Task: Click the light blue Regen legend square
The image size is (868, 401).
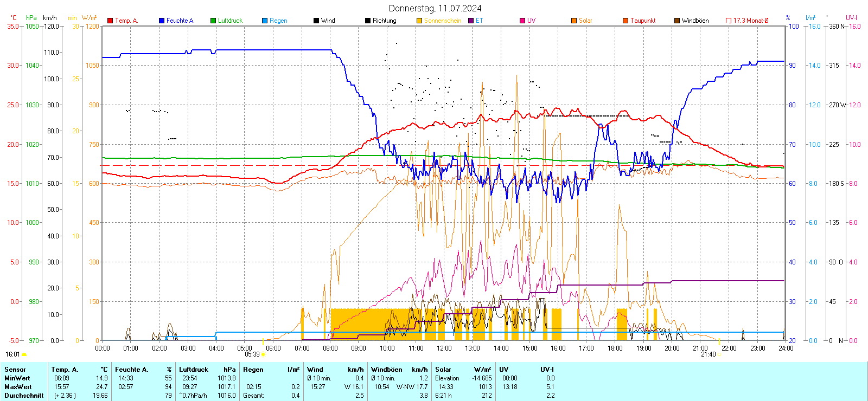Action: (x=265, y=21)
